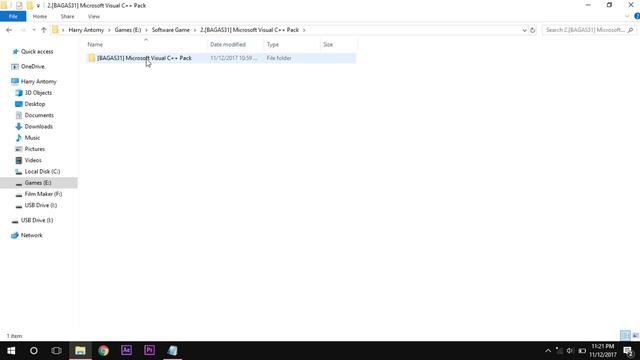Sort files by the Type column
The width and height of the screenshot is (640, 360).
273,44
